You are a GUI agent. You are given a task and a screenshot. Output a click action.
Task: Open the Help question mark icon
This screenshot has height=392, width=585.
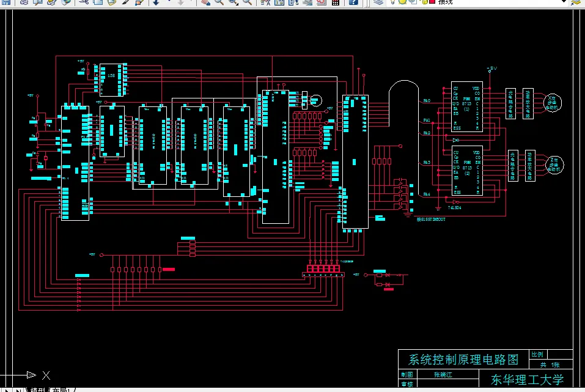coord(353,2)
